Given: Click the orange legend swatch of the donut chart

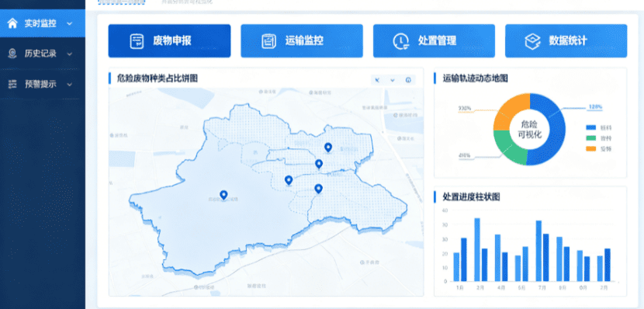Looking at the screenshot, I should point(590,148).
